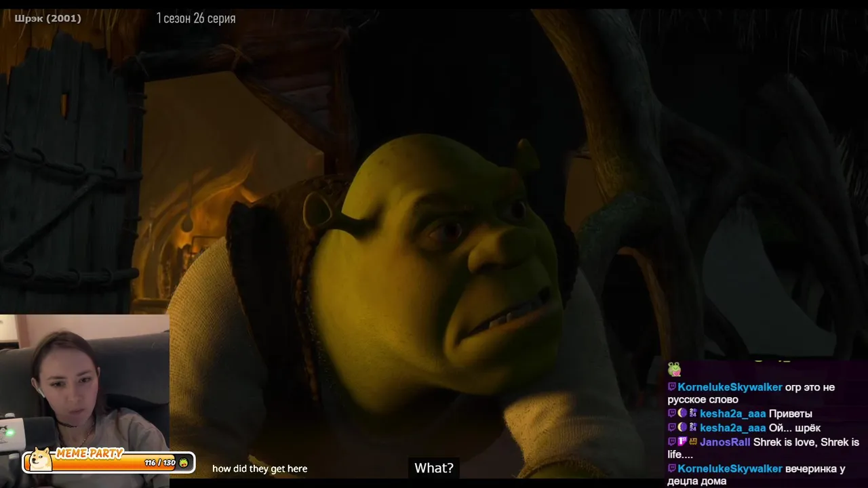Open kesha2a_aaa name on 'Ой... шрёк' message
This screenshot has height=488, width=868.
tap(732, 428)
